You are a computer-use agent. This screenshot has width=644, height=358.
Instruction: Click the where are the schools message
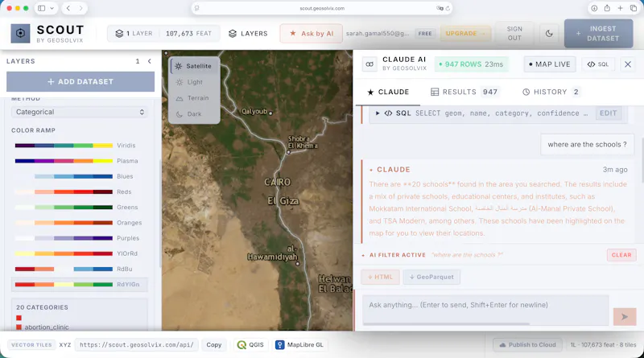587,145
